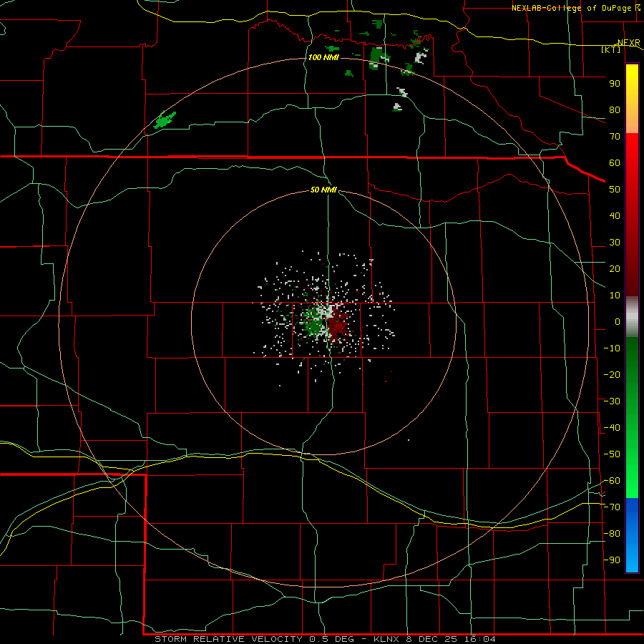Click the 100 NMI range ring label
Viewport: 644px width, 644px height.
[x=323, y=57]
